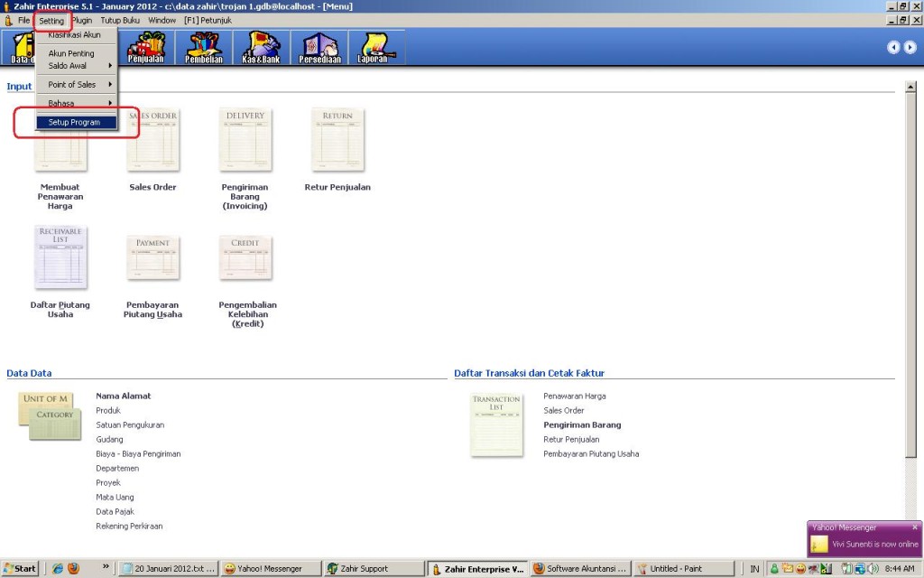Open the Penjualan toolbar module
Screen dimensions: 924x578
145,48
